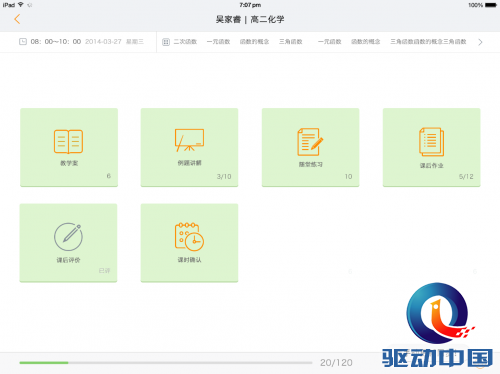
Task: Click the 星期三 weekday label
Action: tap(135, 42)
